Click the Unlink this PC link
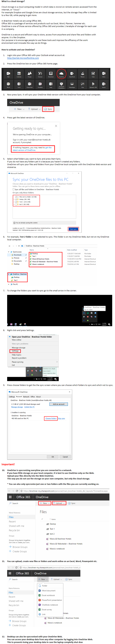 [x=30, y=407]
